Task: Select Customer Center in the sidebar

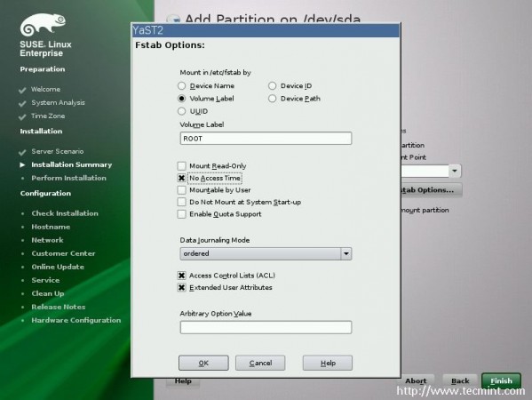Action: (63, 253)
